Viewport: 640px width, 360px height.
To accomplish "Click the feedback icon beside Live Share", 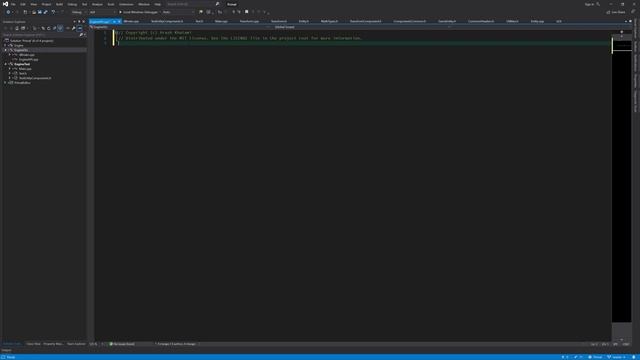I will pos(633,12).
